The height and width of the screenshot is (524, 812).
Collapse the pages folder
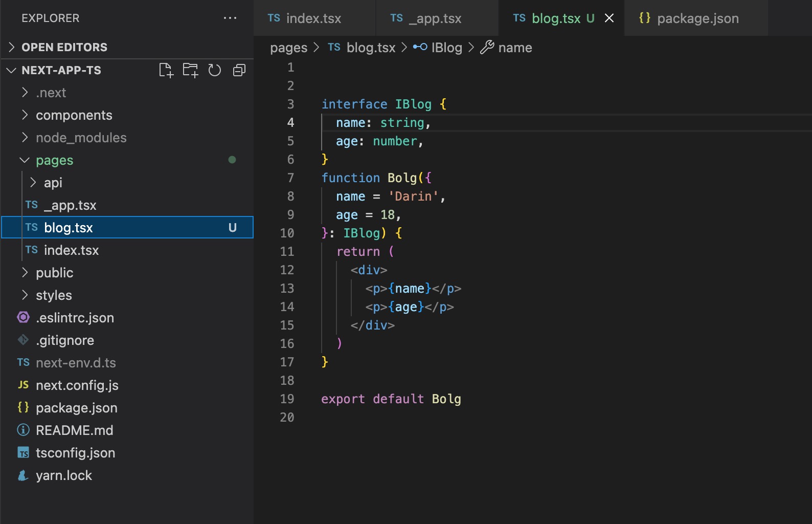(x=25, y=160)
